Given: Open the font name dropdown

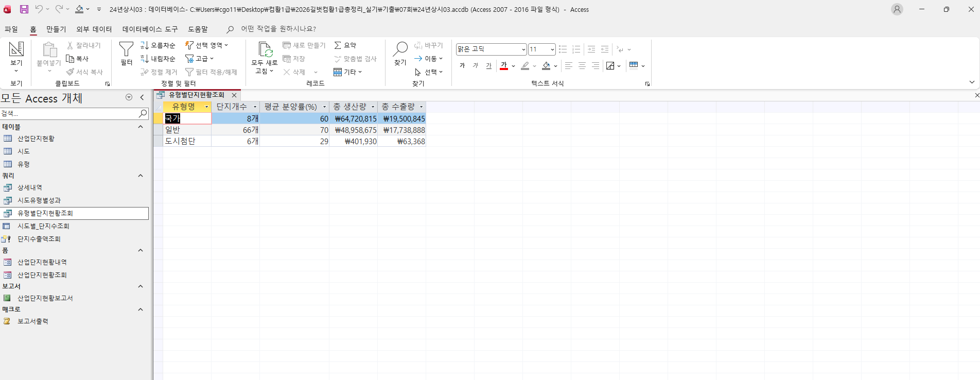Looking at the screenshot, I should pyautogui.click(x=523, y=49).
